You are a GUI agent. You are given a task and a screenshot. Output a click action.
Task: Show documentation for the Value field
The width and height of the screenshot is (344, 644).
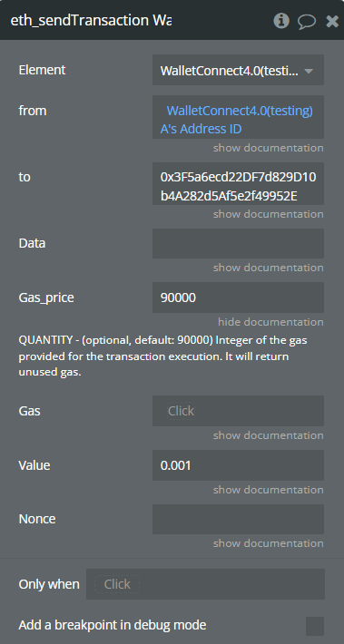click(x=268, y=490)
